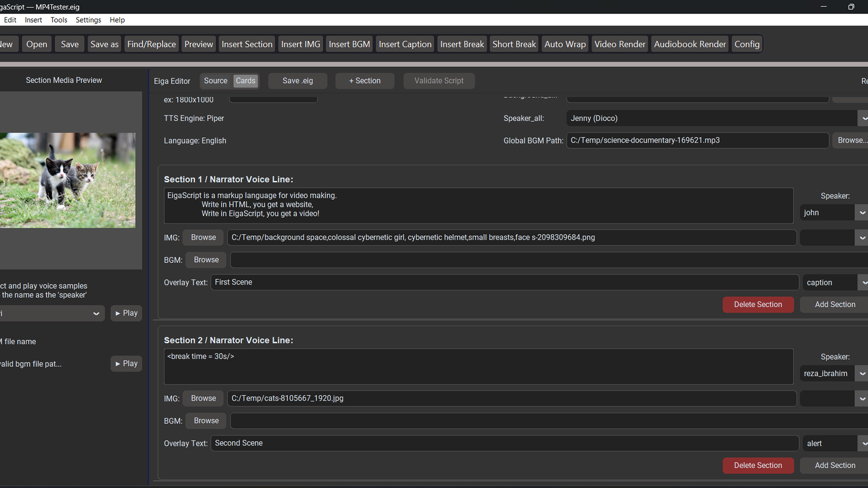Open the Tools menu
Image resolution: width=868 pixels, height=488 pixels.
[59, 20]
